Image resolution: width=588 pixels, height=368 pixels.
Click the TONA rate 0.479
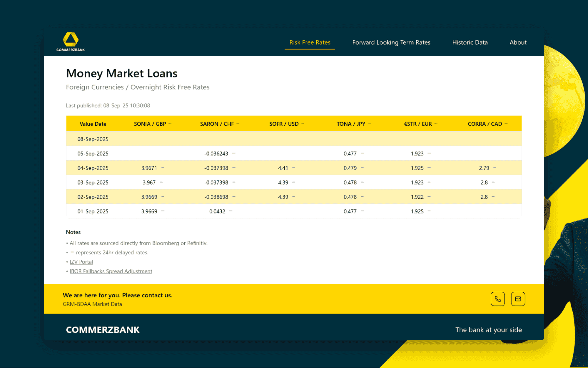(x=350, y=168)
